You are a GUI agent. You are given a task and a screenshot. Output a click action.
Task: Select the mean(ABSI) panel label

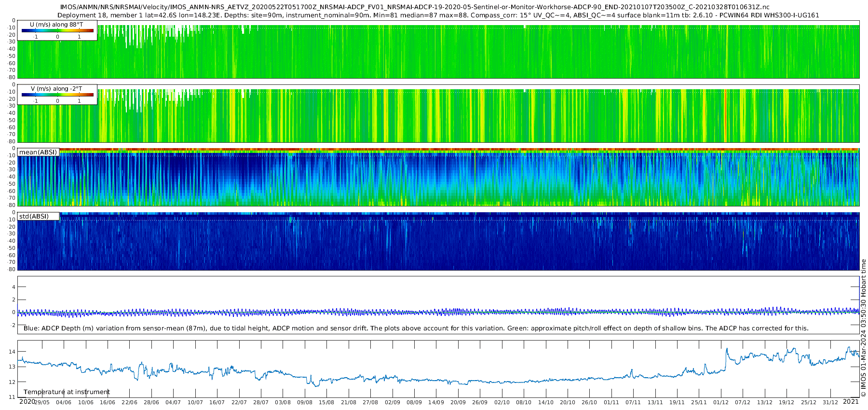[x=38, y=152]
